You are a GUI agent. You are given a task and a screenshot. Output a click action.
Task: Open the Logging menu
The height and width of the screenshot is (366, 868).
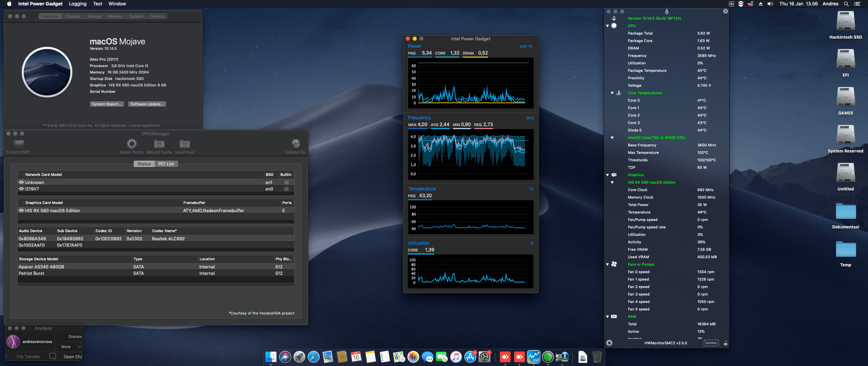point(77,4)
